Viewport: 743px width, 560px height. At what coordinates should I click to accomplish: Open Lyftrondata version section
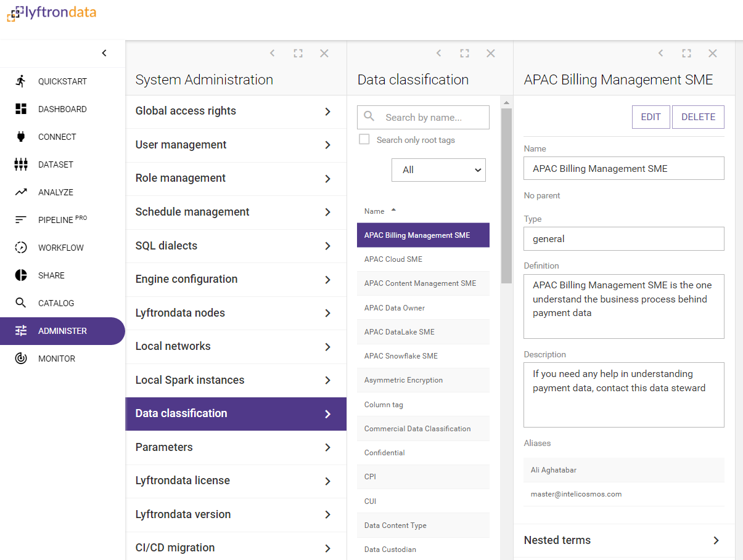(236, 514)
